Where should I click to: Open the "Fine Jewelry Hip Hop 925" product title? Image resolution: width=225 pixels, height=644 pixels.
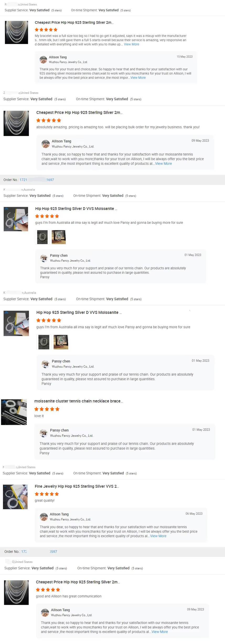point(77,486)
